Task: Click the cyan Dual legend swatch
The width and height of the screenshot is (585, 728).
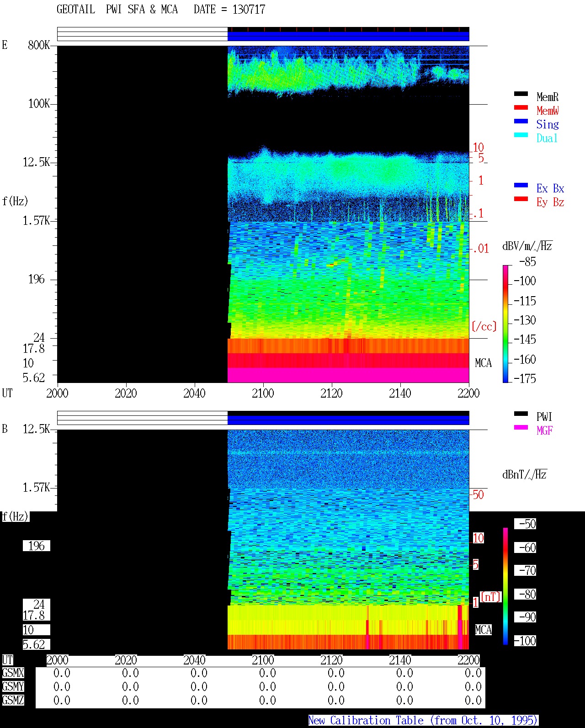Action: [x=521, y=135]
